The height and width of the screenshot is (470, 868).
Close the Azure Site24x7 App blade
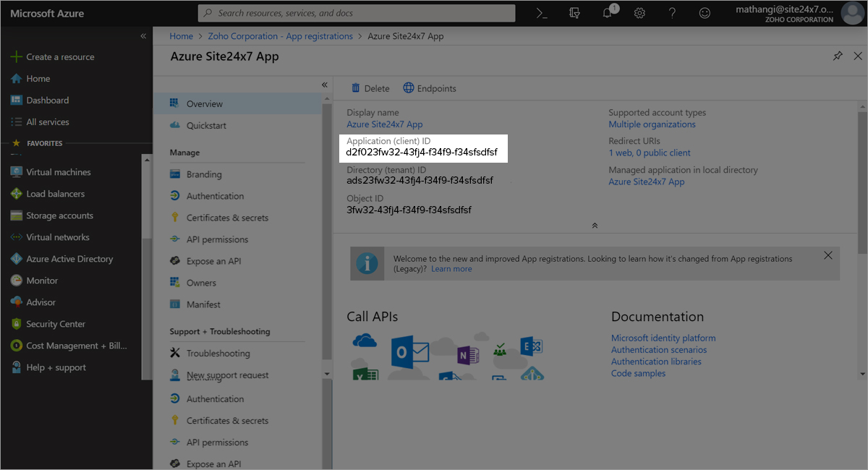(x=858, y=56)
